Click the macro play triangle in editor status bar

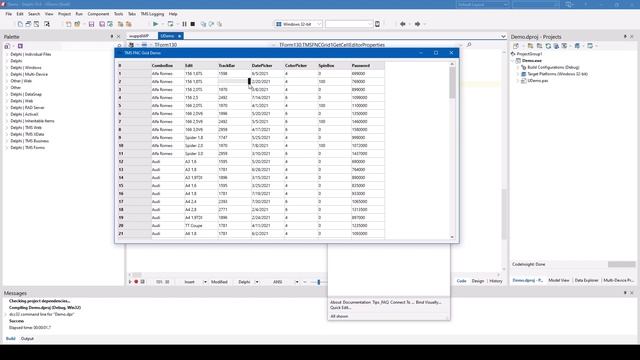pyautogui.click(x=130, y=282)
